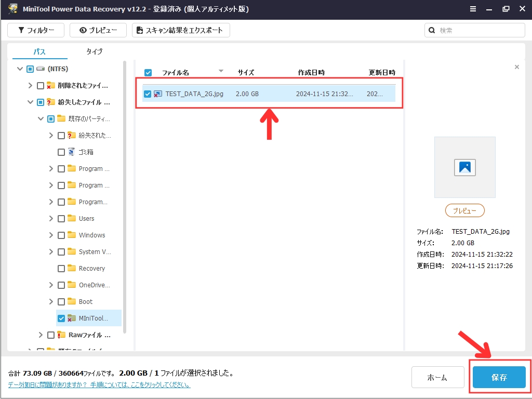Expand the 削除されたファイル node

(30, 86)
